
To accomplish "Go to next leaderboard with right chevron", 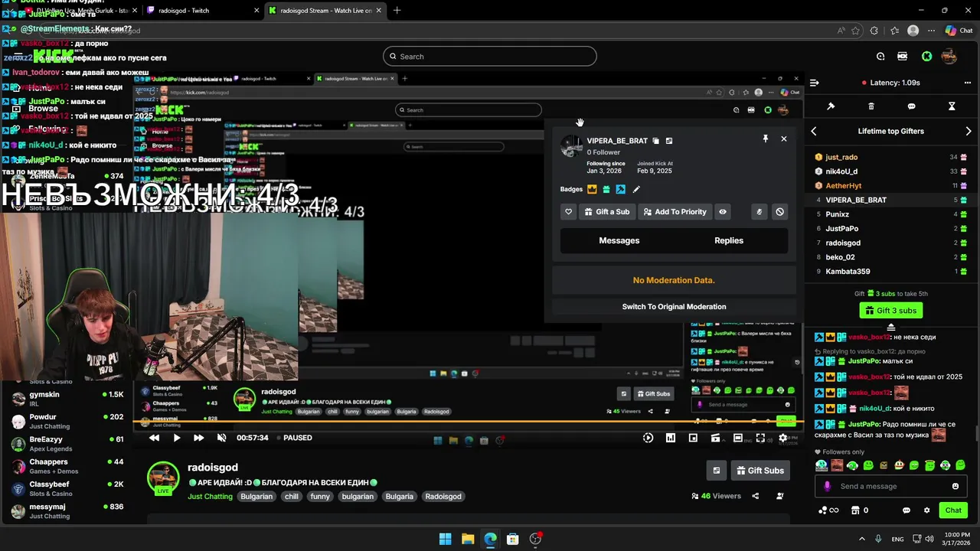I will [969, 131].
